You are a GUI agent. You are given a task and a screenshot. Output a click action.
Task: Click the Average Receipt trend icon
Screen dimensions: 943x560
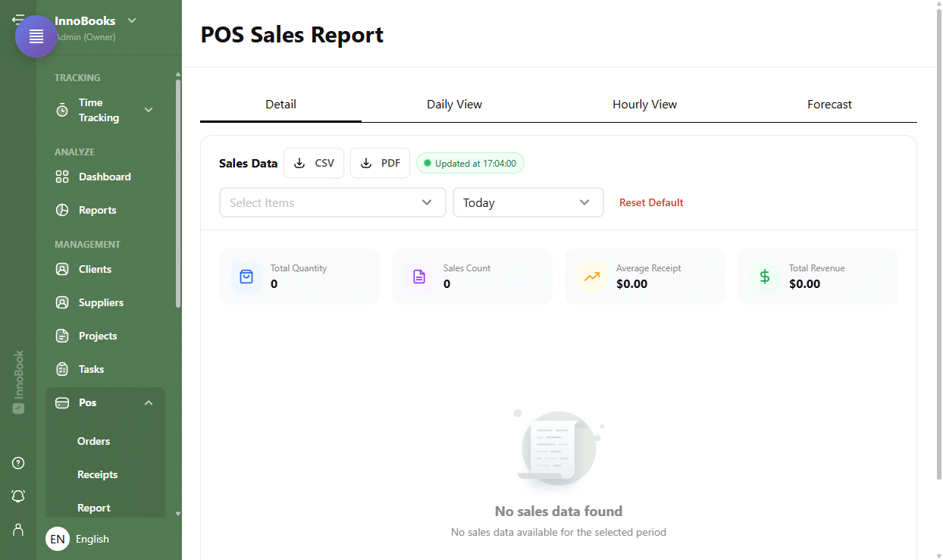(x=592, y=277)
